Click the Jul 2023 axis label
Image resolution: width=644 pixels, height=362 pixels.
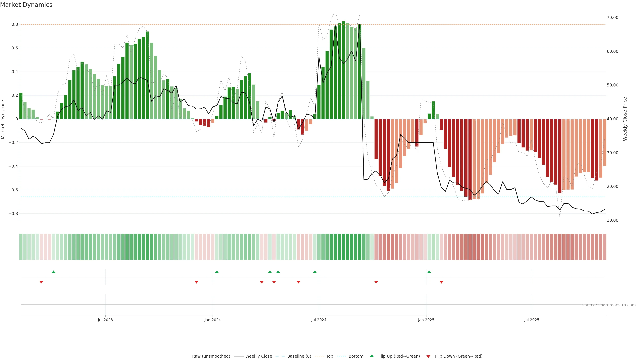(105, 320)
